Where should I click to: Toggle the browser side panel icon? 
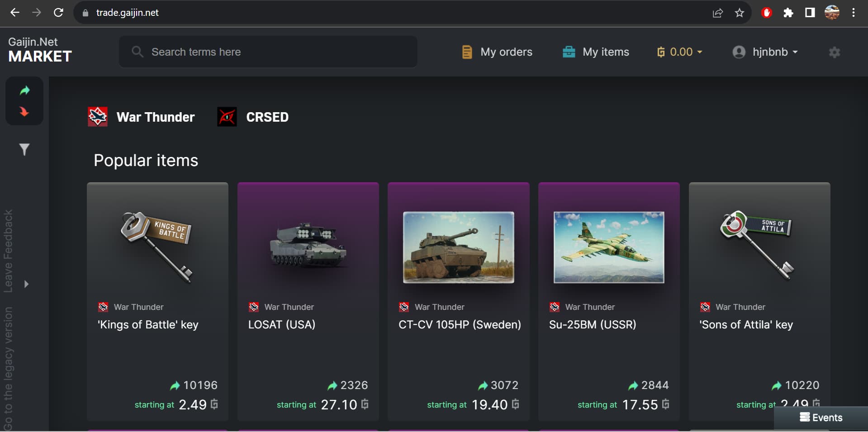(x=810, y=13)
